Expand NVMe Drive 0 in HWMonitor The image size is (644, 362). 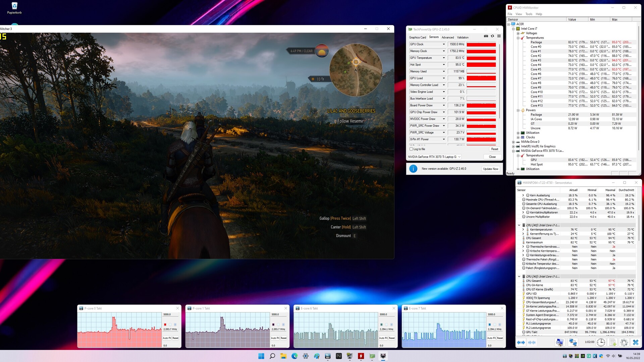513,142
